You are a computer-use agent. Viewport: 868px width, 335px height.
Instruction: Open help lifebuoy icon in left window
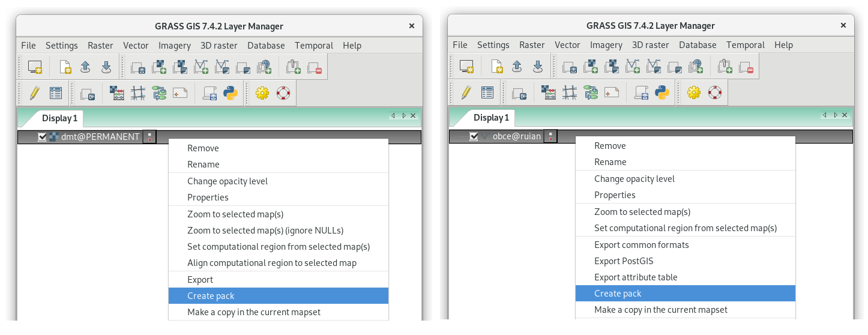(283, 93)
